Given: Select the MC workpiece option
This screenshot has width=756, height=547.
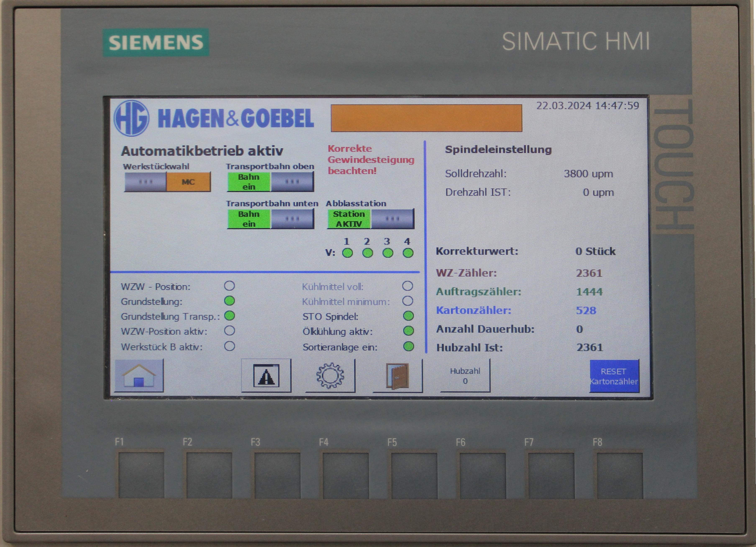Looking at the screenshot, I should click(x=188, y=182).
